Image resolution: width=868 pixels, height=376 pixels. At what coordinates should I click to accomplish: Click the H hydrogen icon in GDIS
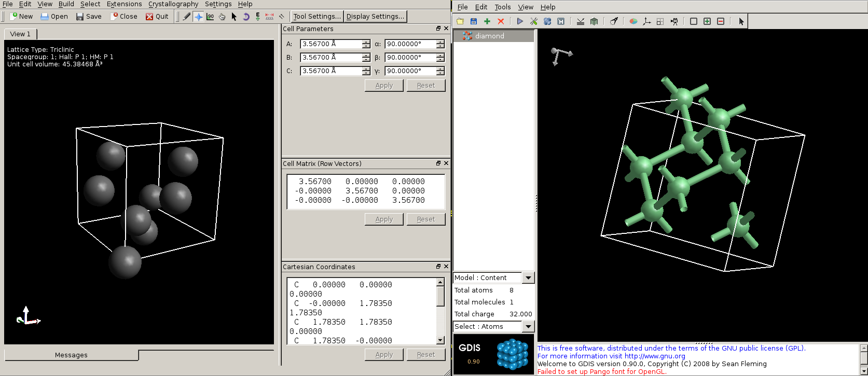(x=561, y=21)
